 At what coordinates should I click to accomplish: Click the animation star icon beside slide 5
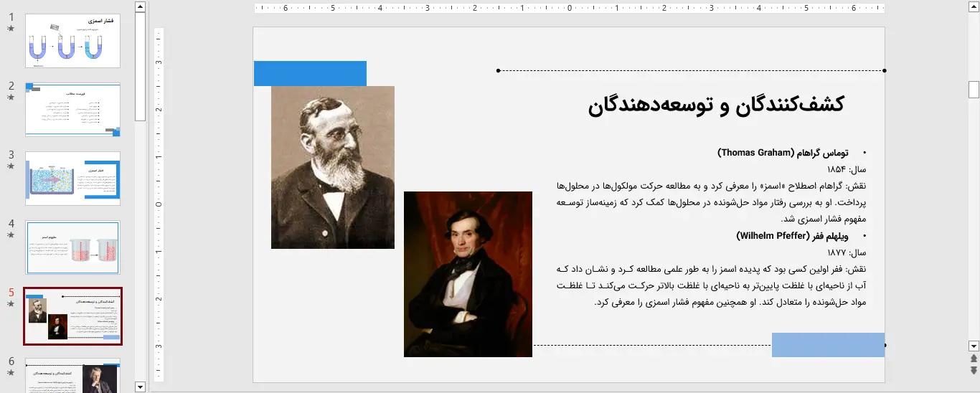tap(11, 304)
